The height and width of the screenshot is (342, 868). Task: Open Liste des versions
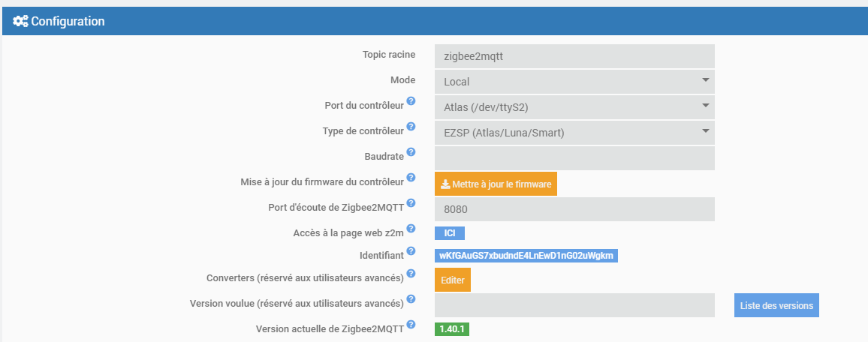tap(776, 305)
